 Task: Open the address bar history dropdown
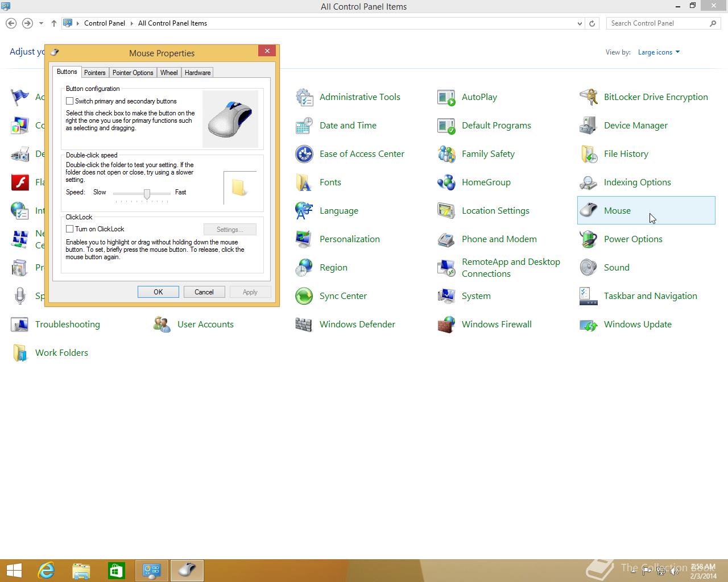point(580,23)
